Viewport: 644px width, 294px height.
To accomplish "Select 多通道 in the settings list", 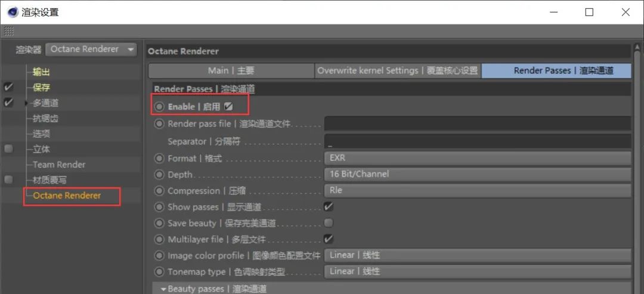I will [x=45, y=103].
